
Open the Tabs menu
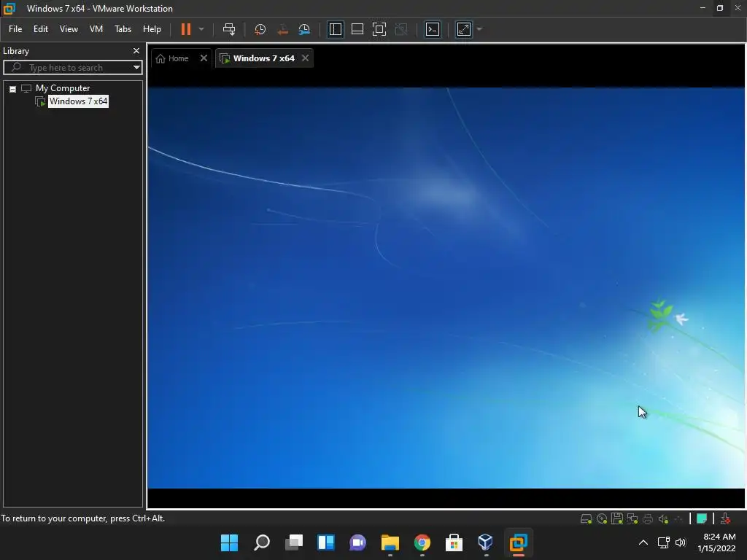coord(123,29)
